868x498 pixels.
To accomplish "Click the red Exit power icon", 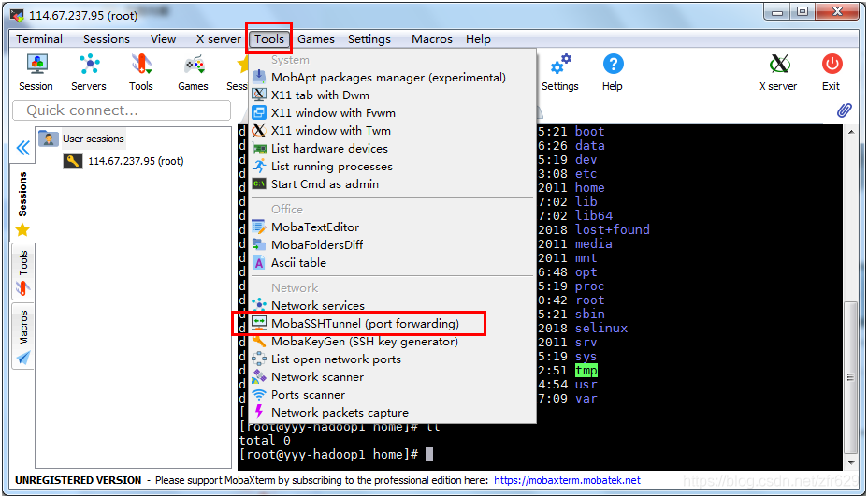I will 832,72.
